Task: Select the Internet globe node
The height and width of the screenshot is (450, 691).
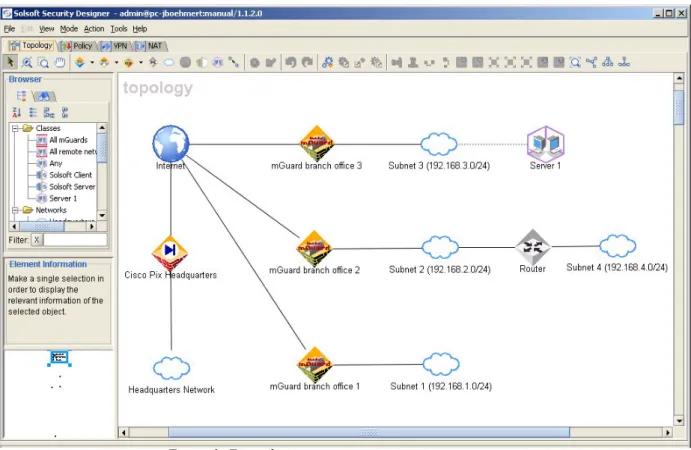Action: tap(171, 144)
